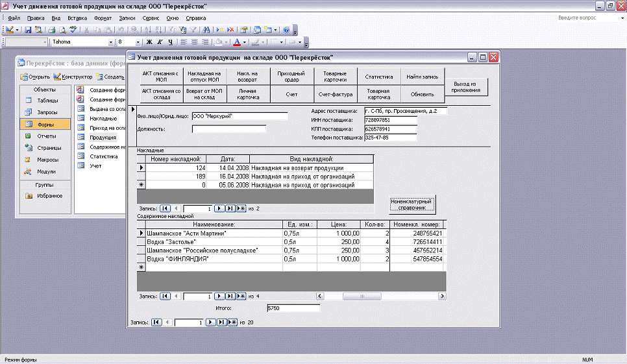Image resolution: width=627 pixels, height=364 pixels.
Task: Open the font size dropdown
Action: (x=137, y=42)
